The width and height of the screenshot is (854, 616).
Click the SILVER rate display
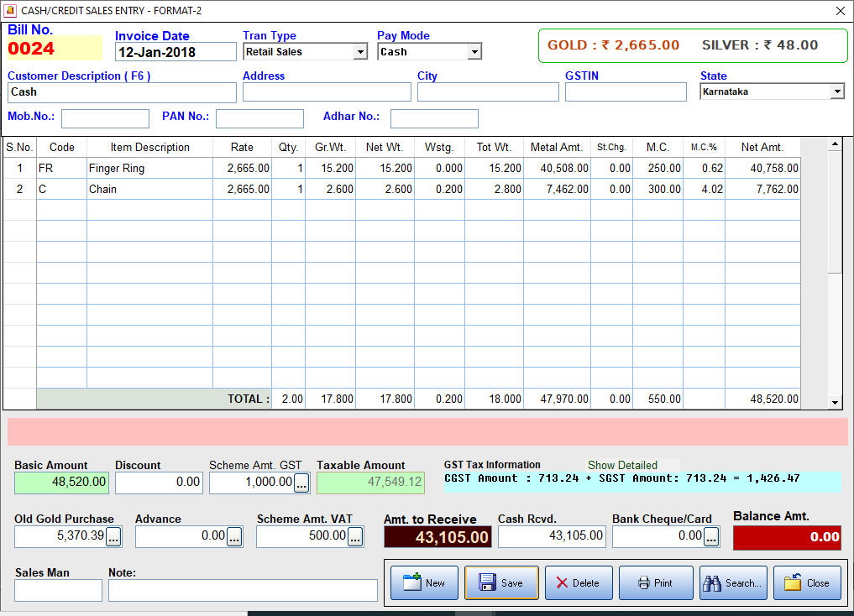click(760, 45)
